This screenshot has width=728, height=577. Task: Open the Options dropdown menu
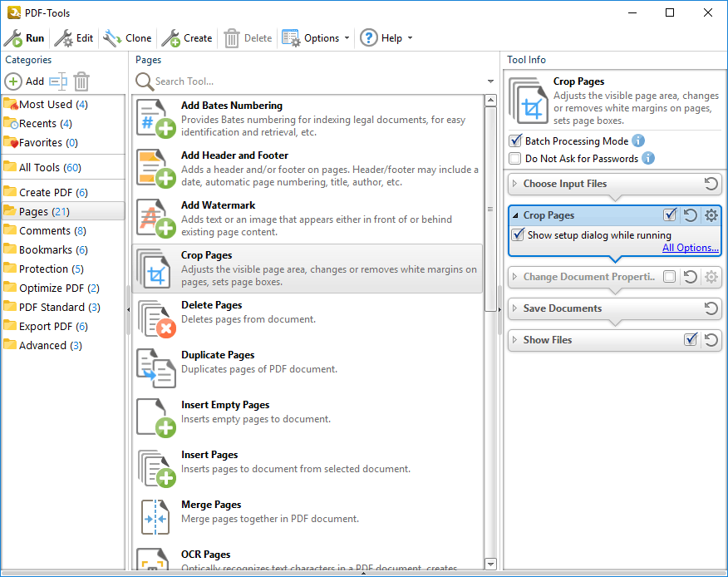tap(316, 38)
